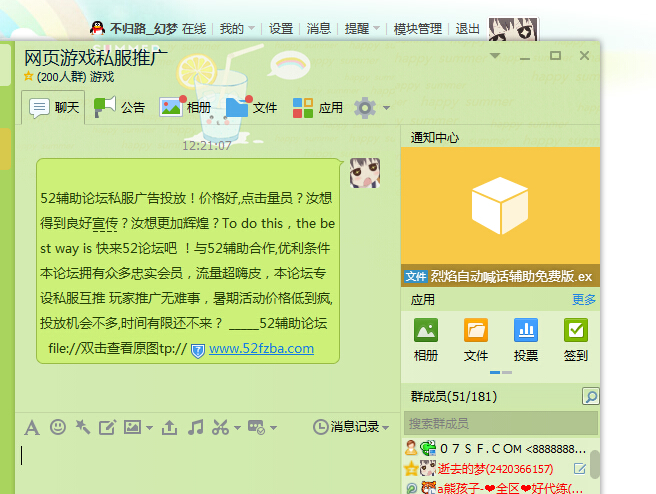
Task: Click the QQ penguin logo icon
Action: click(97, 28)
